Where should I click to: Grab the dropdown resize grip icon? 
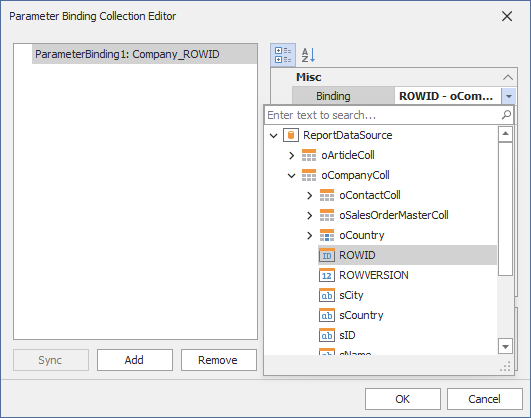[506, 366]
